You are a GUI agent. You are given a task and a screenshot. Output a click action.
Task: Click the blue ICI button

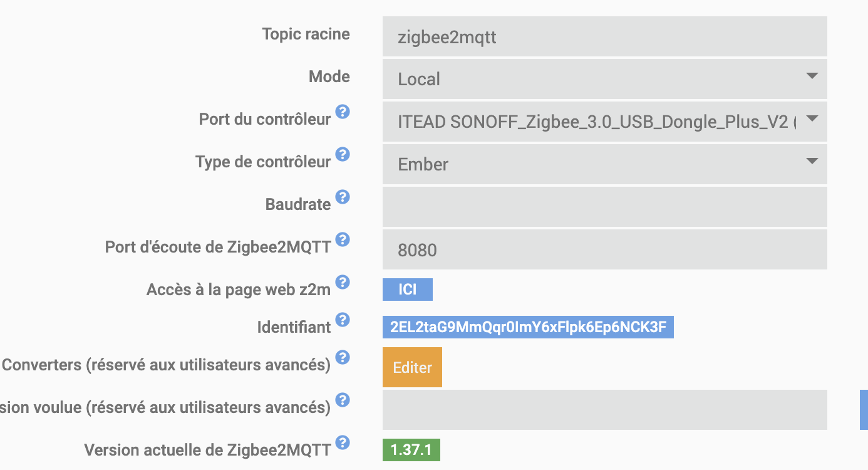[408, 290]
